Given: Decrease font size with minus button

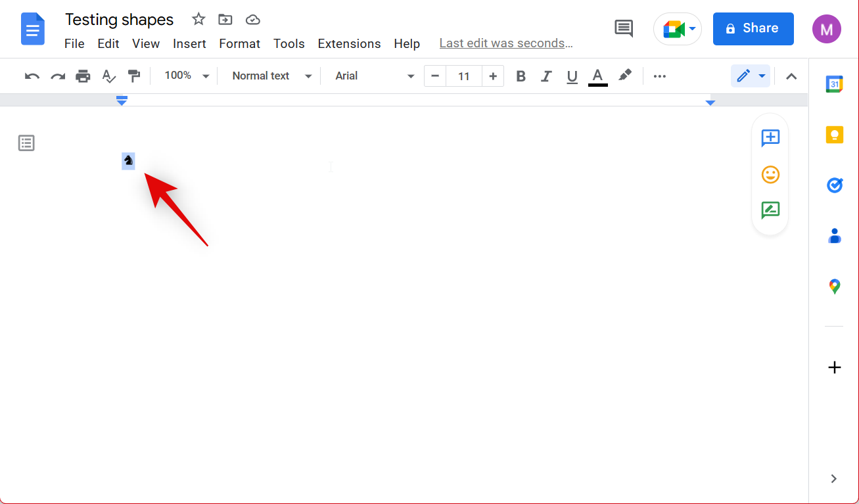Looking at the screenshot, I should coord(435,76).
